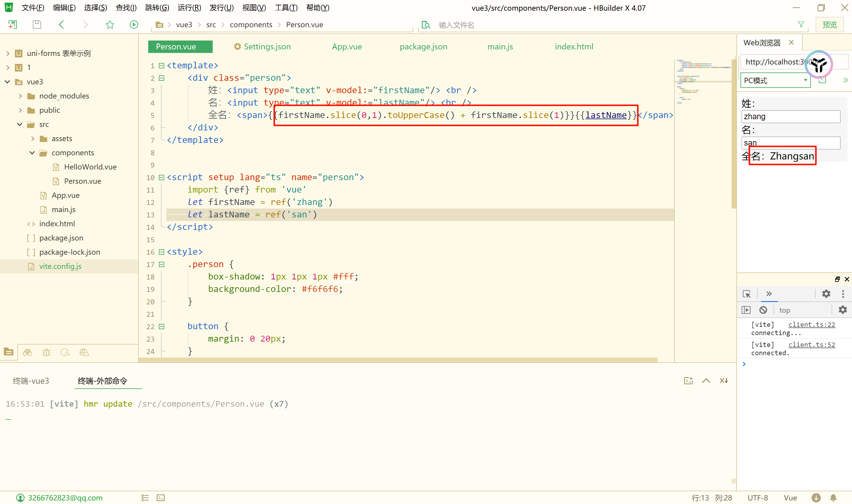Collapse the template tag fold marker
Image resolution: width=852 pixels, height=504 pixels.
(162, 66)
